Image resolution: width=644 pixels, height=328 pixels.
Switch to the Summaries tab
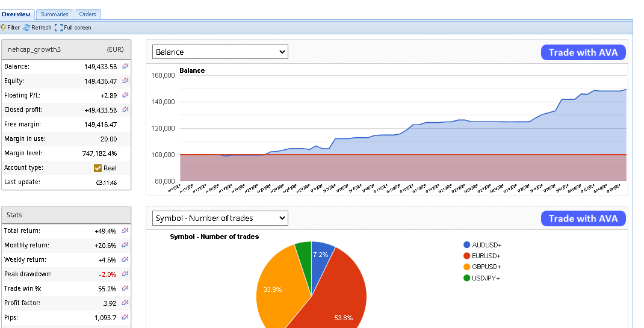[54, 14]
